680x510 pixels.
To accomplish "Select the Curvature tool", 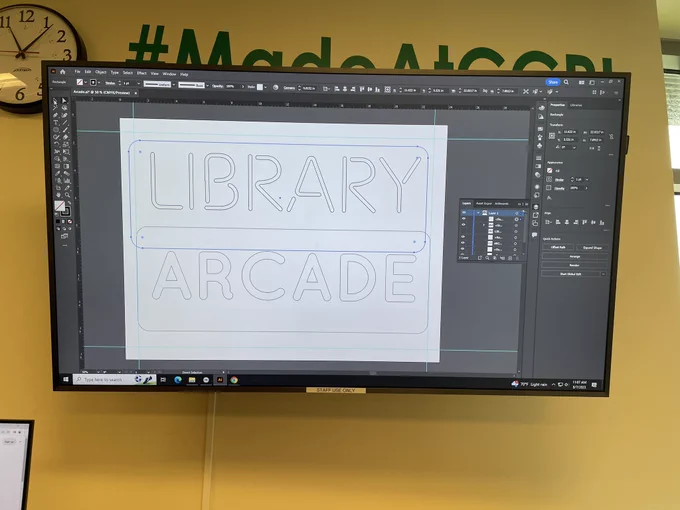I will tap(65, 115).
